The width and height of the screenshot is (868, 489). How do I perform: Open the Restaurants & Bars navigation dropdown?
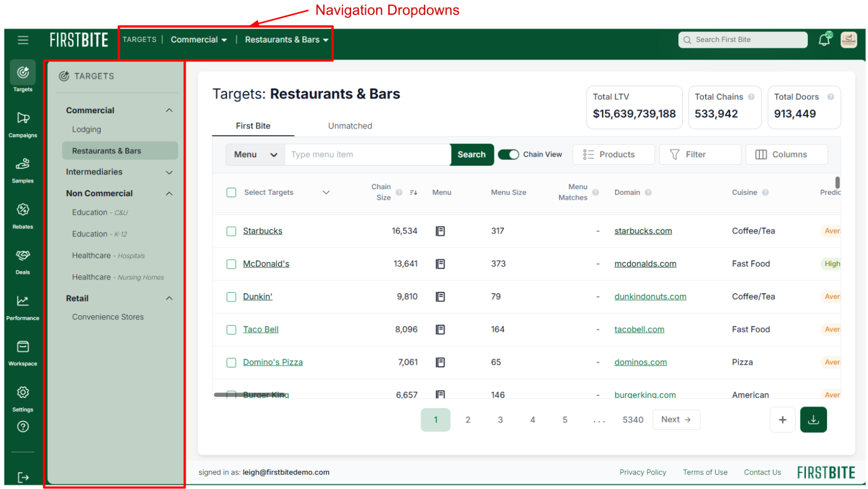(287, 40)
